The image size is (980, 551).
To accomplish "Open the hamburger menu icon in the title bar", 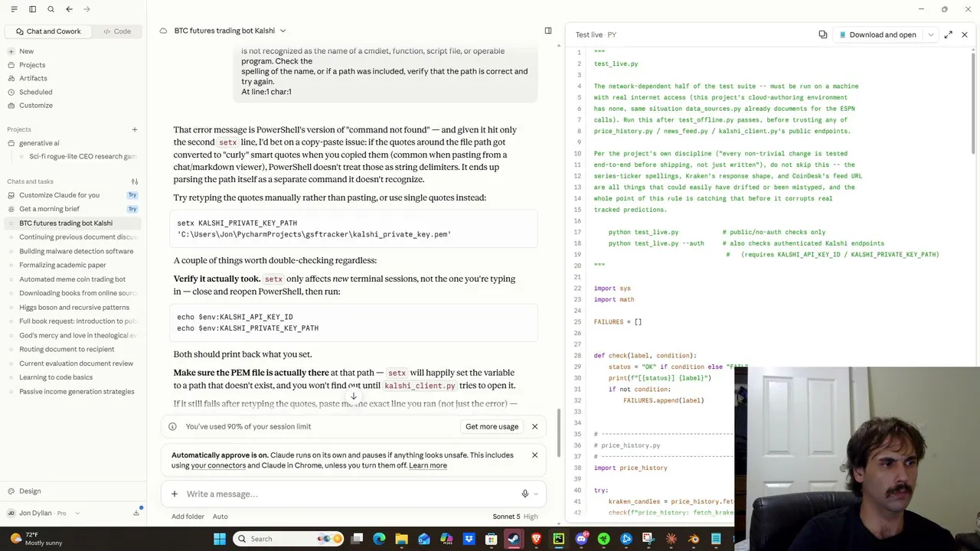I will (x=14, y=9).
